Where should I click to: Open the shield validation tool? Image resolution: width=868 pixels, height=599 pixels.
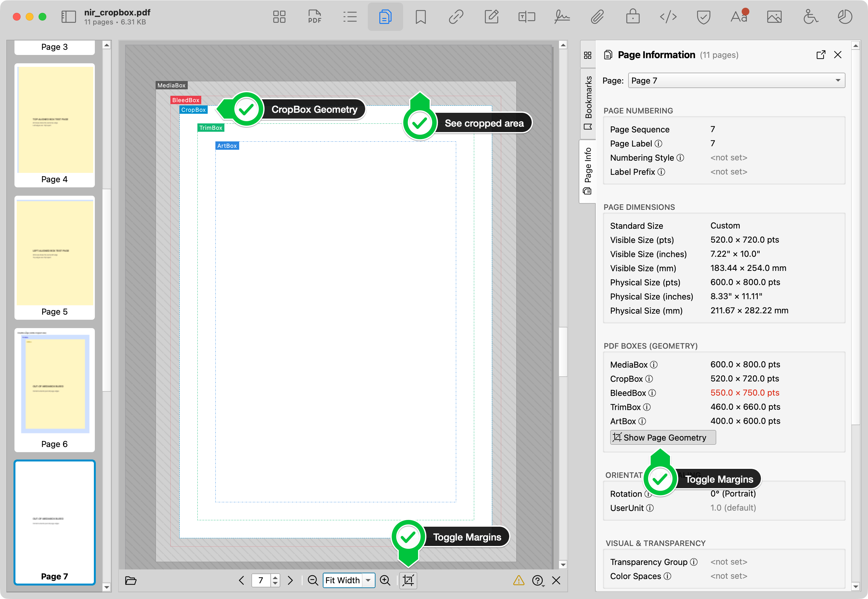click(x=703, y=17)
